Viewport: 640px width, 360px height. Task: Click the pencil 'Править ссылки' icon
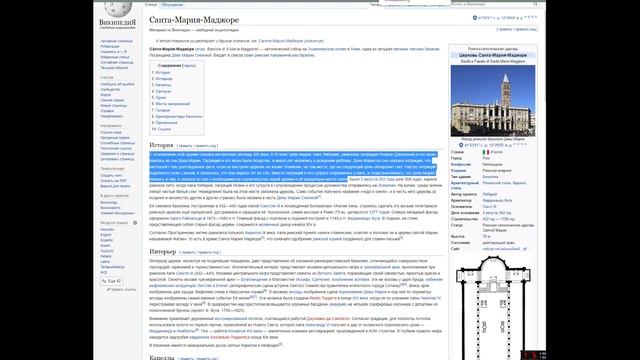pos(109,289)
